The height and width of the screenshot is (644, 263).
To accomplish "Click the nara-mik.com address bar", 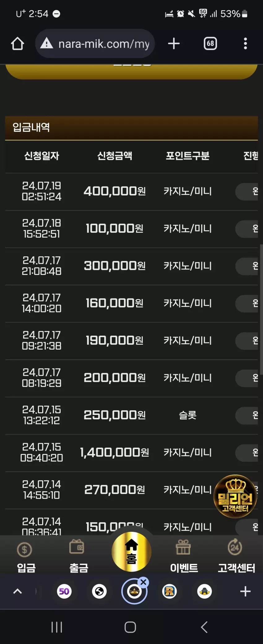I will point(95,44).
